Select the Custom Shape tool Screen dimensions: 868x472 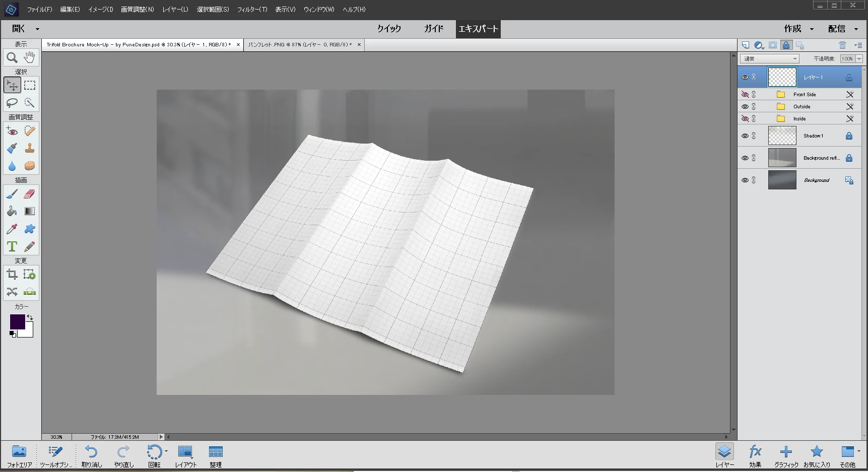click(30, 229)
